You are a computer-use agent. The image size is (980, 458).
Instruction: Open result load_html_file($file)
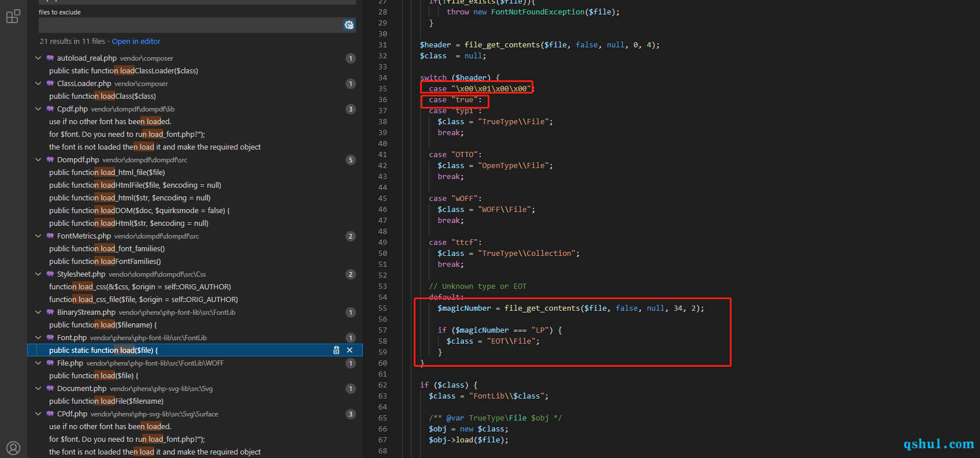pyautogui.click(x=195, y=172)
